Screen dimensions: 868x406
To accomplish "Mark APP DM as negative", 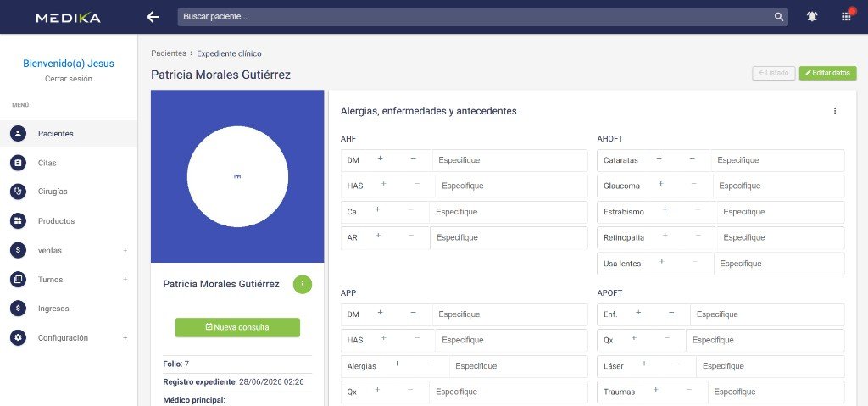I will pyautogui.click(x=413, y=313).
